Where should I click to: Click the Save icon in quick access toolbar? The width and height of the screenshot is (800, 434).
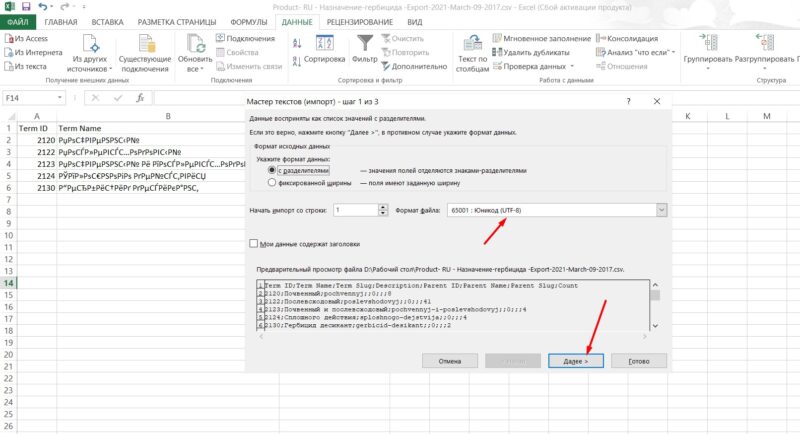(26, 7)
